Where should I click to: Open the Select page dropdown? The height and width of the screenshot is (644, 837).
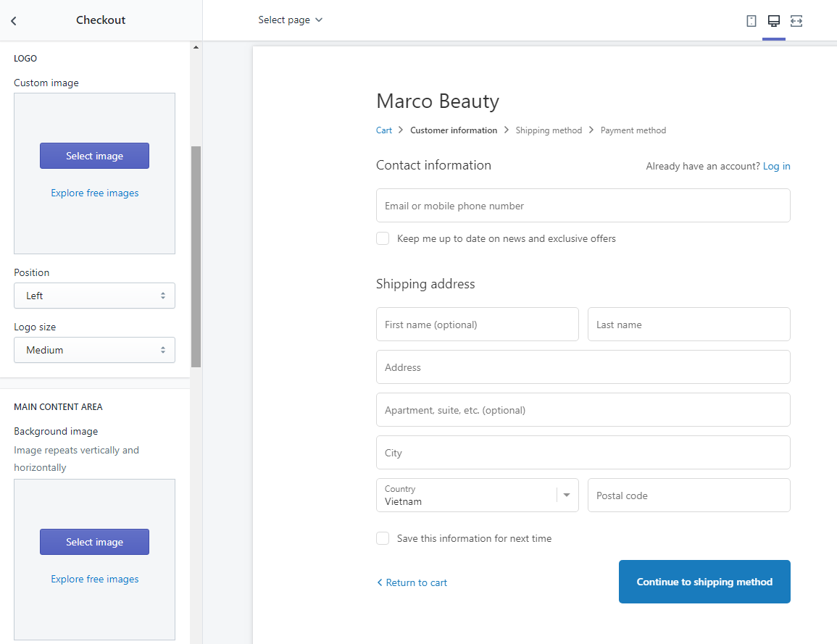(x=290, y=20)
